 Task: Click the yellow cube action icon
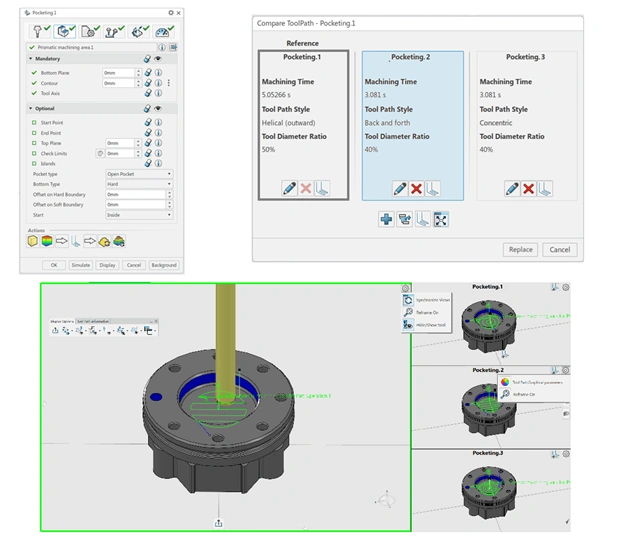click(33, 241)
